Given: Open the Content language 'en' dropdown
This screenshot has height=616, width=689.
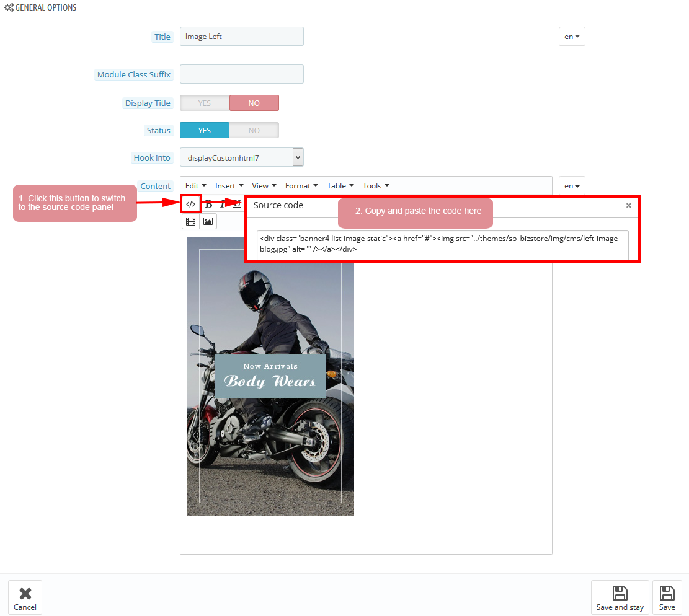Looking at the screenshot, I should pos(572,186).
